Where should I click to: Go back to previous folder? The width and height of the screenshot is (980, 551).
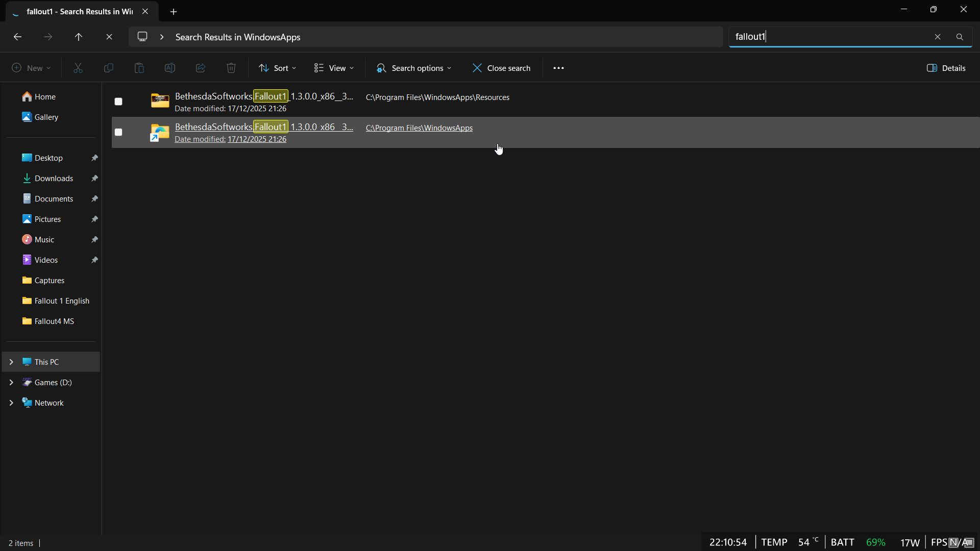tap(17, 37)
